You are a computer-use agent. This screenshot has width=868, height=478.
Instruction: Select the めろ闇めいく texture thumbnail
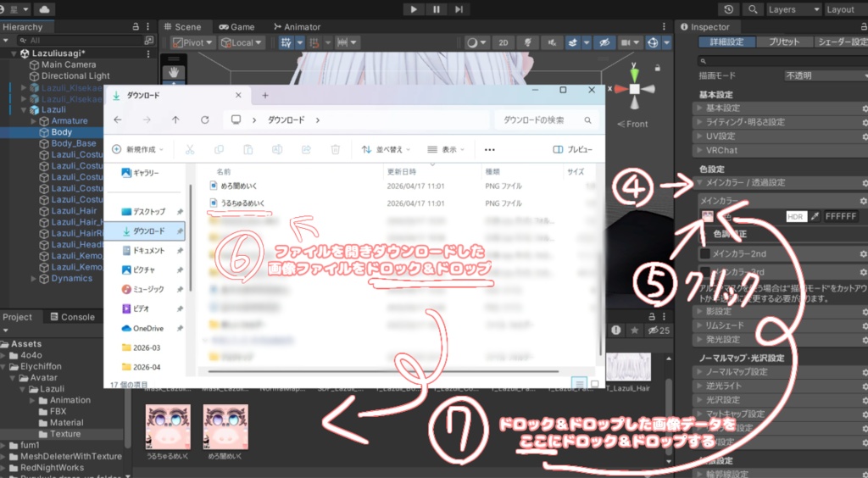coord(225,427)
